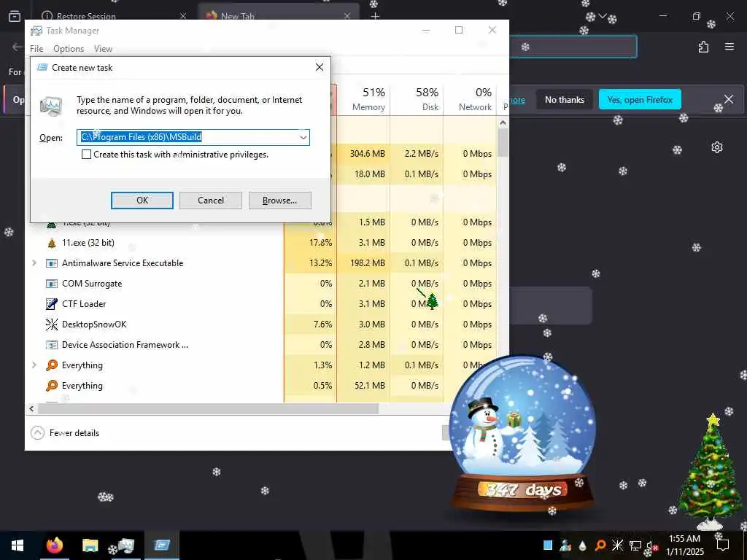Focus the Firefox address bar
The width and height of the screenshot is (747, 560).
coord(572,47)
